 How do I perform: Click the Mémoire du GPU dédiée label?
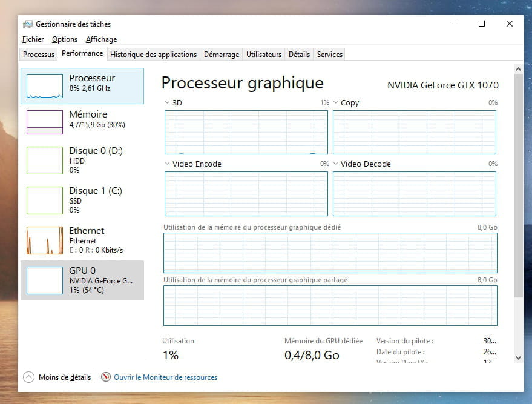click(323, 341)
